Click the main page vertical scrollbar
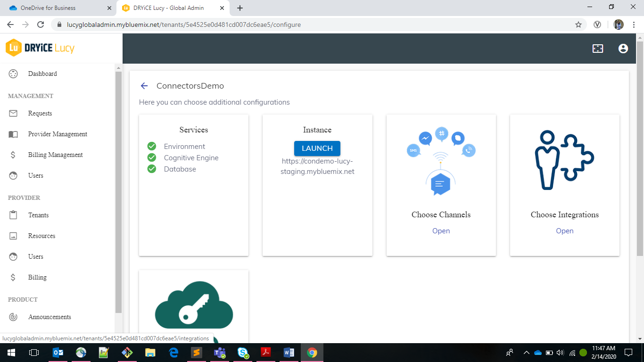Screen dimensions: 644x362 click(640, 148)
